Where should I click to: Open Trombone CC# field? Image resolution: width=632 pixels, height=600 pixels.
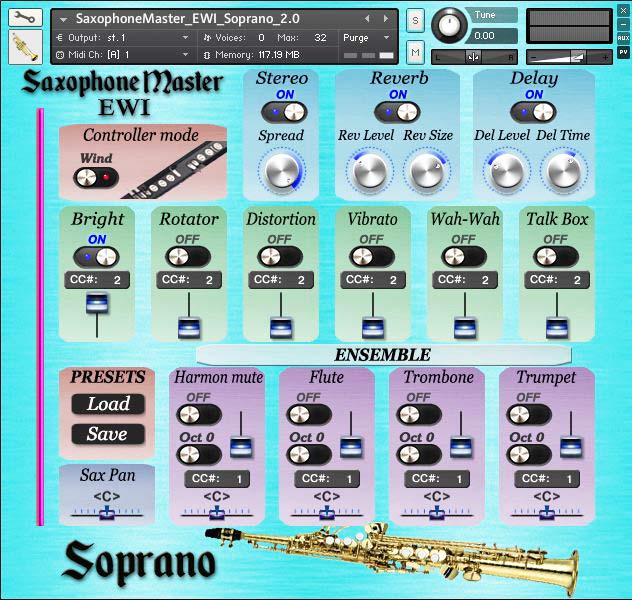(437, 479)
